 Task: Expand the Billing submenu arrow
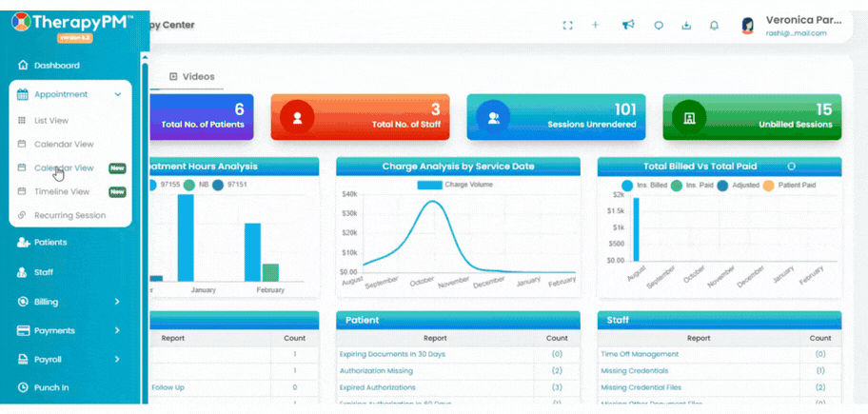[x=117, y=302]
